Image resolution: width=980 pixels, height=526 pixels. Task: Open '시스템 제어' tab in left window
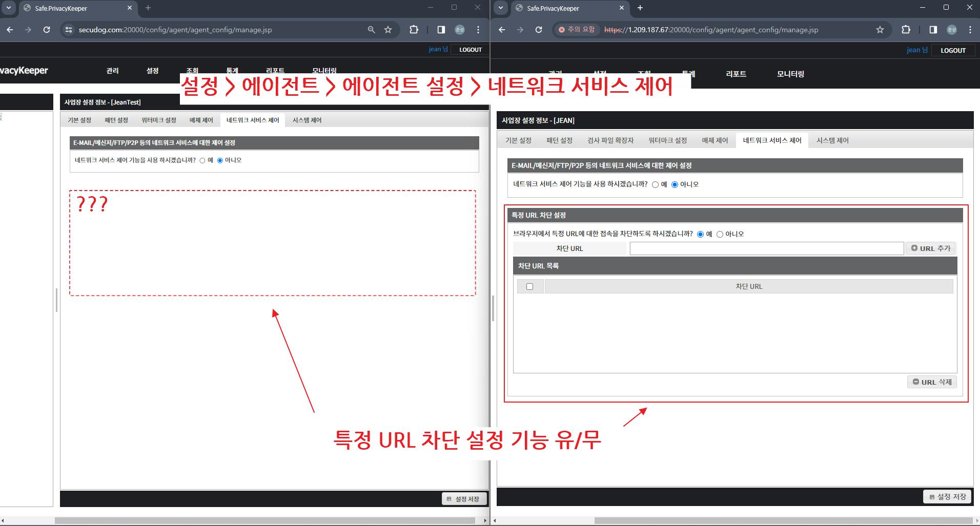tap(307, 120)
